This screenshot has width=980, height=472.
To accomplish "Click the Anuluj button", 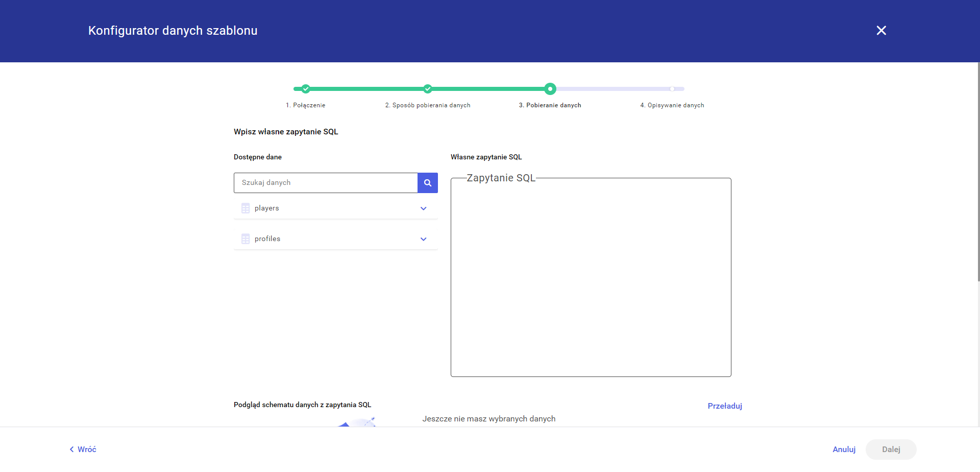I will point(844,450).
